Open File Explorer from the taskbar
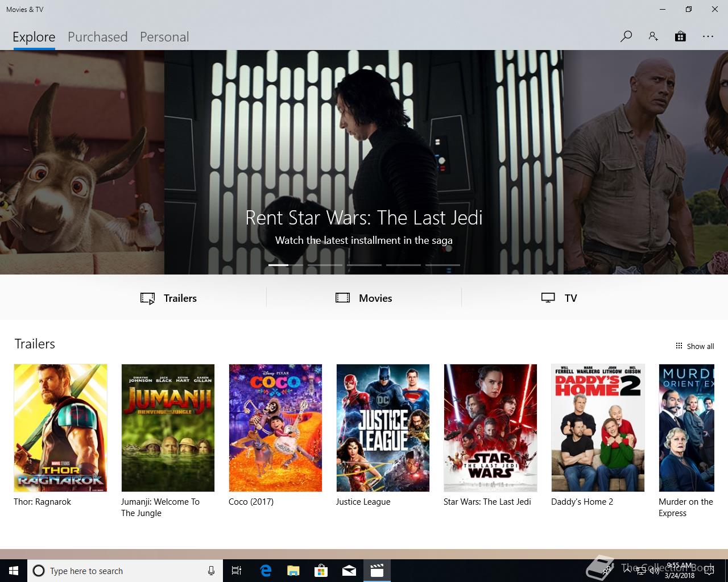This screenshot has width=728, height=582. (293, 571)
